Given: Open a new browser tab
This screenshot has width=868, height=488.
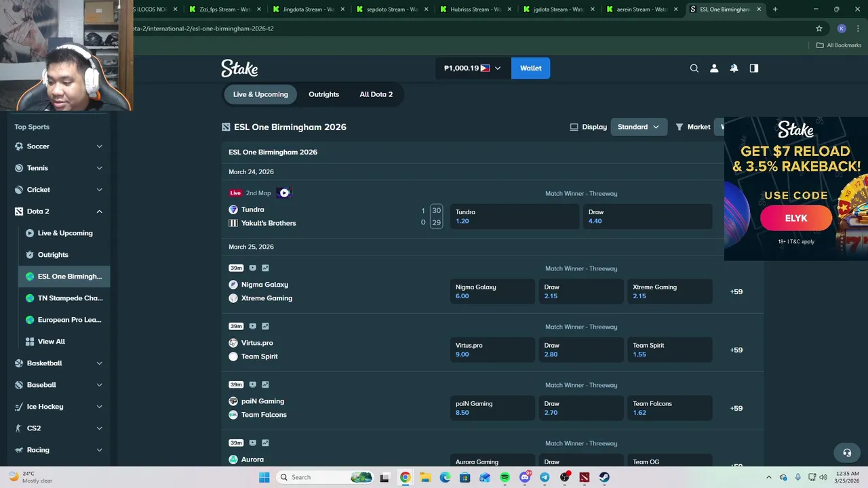Looking at the screenshot, I should tap(775, 9).
